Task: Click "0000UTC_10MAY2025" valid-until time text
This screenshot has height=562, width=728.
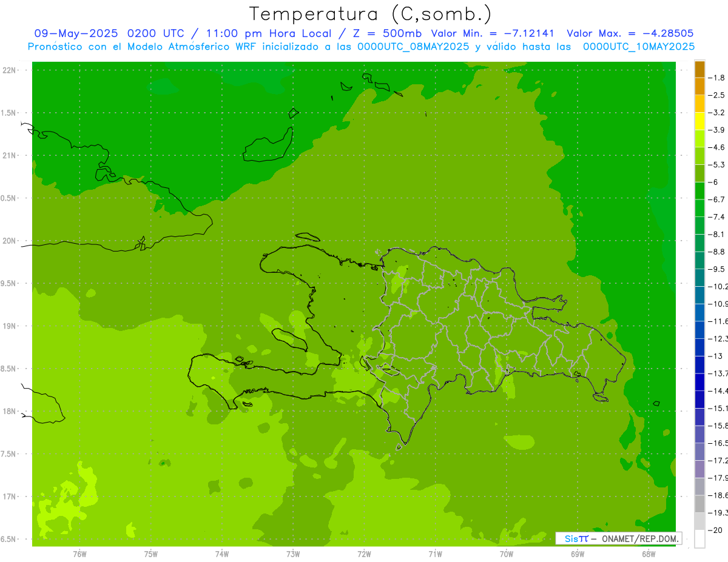Action: point(639,46)
